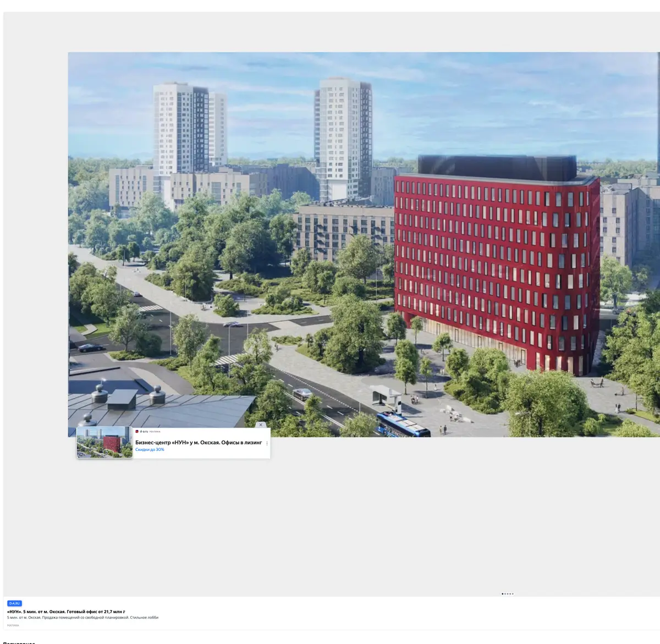
Task: Click the blue D-A.RU badge
Action: 14,603
